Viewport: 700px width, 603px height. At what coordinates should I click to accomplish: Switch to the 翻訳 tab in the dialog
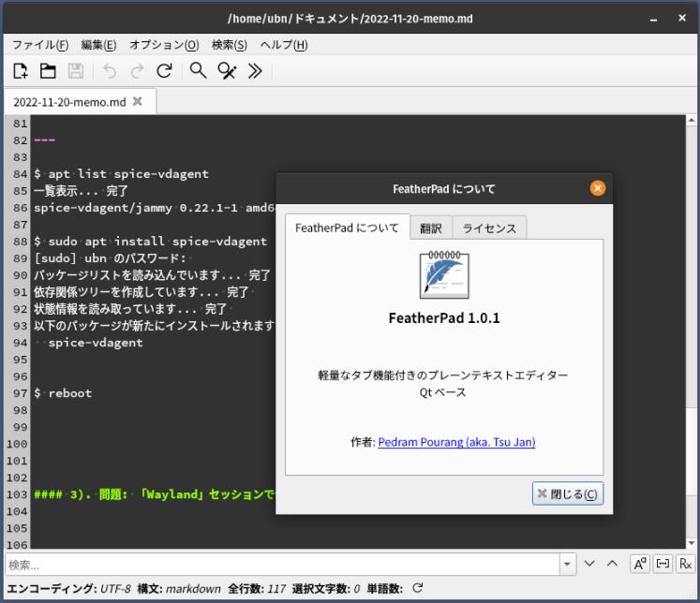(431, 228)
